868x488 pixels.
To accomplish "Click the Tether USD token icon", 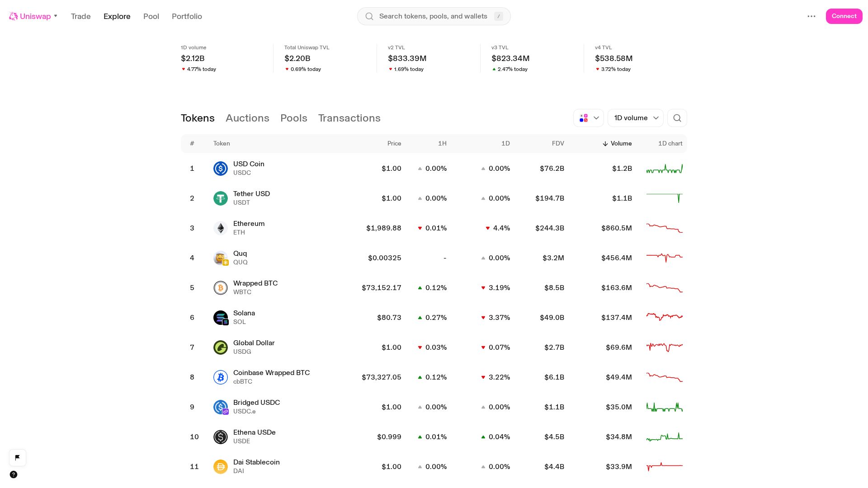I will [221, 198].
